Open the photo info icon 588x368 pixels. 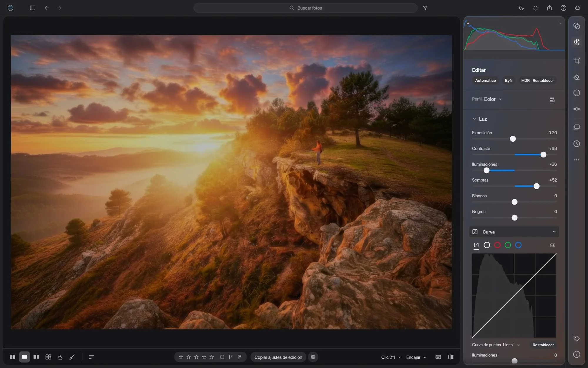pos(577,354)
